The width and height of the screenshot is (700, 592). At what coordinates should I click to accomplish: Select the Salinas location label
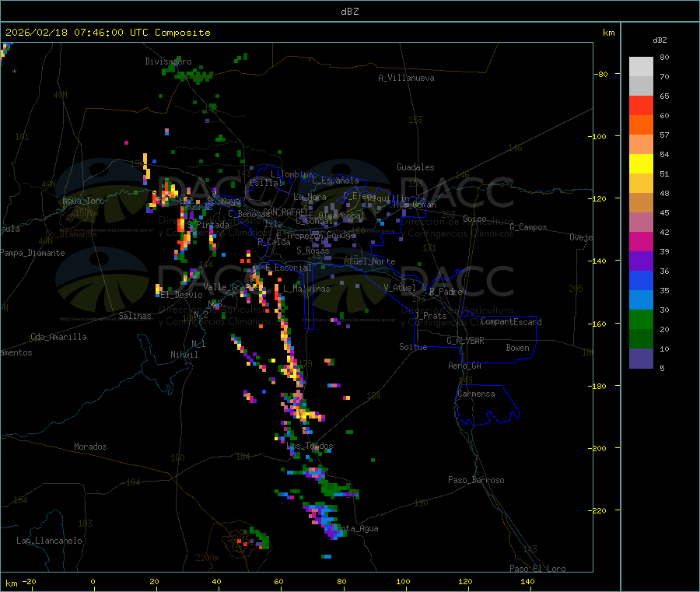click(x=135, y=316)
